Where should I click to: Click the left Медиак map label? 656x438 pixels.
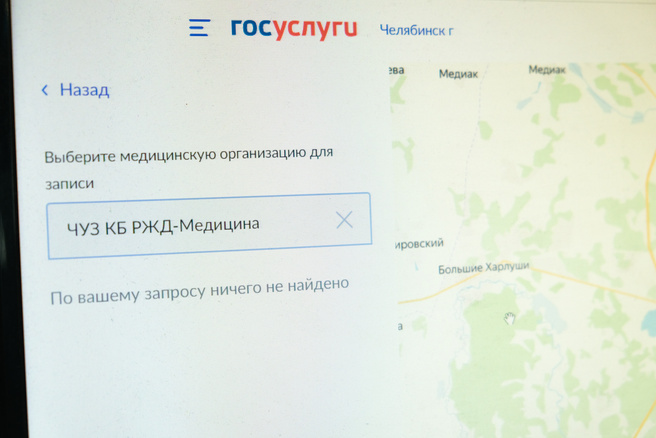click(458, 74)
